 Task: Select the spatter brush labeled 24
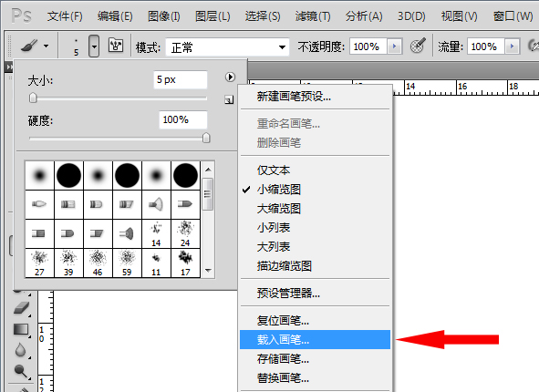[185, 234]
